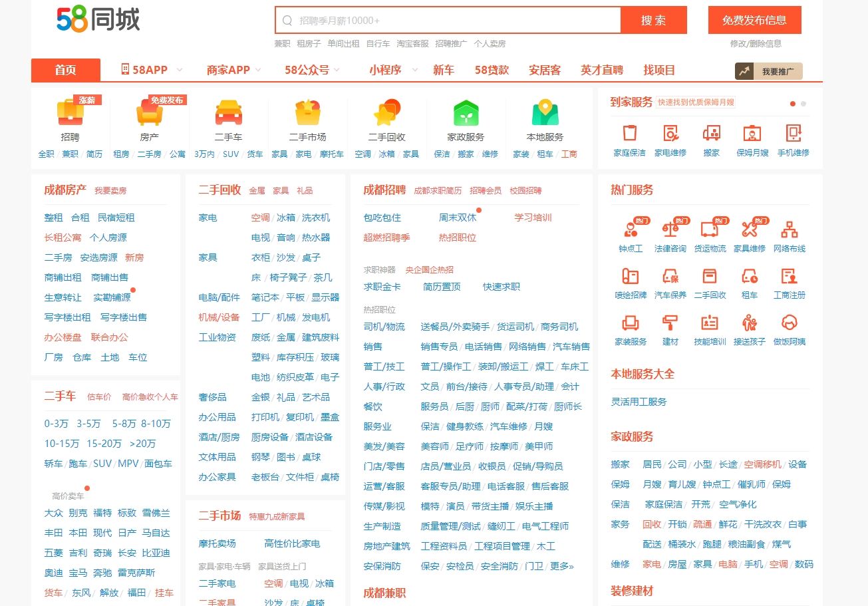Open the 二手市场 icon
This screenshot has height=606, width=868.
[x=308, y=113]
